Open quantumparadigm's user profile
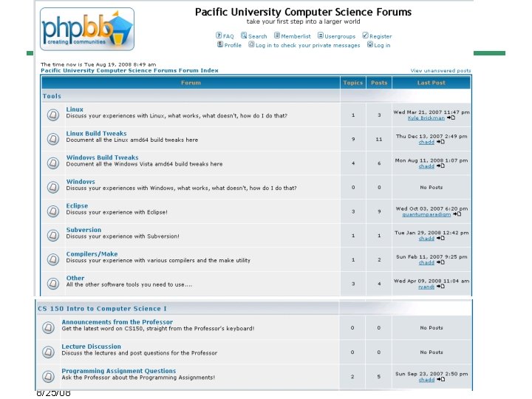The width and height of the screenshot is (532, 399). point(426,214)
